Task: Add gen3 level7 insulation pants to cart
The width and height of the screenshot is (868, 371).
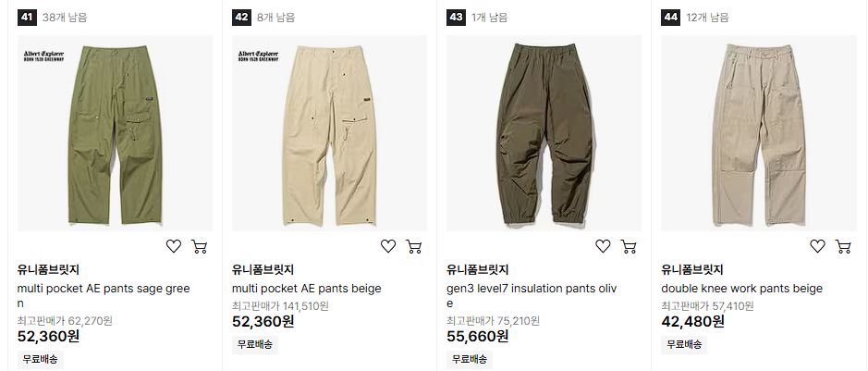Action: click(x=629, y=246)
